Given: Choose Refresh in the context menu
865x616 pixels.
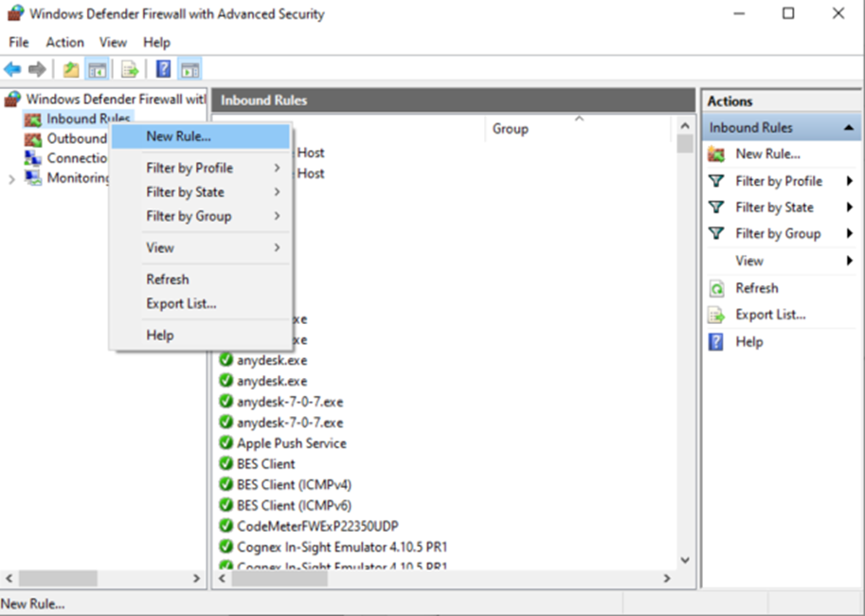Looking at the screenshot, I should pyautogui.click(x=200, y=280).
